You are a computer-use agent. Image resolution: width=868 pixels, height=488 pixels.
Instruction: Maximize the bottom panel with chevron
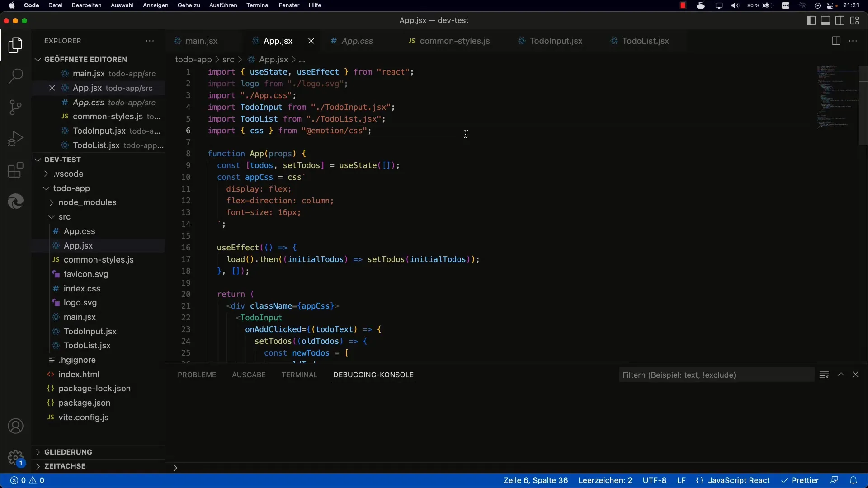[841, 375]
